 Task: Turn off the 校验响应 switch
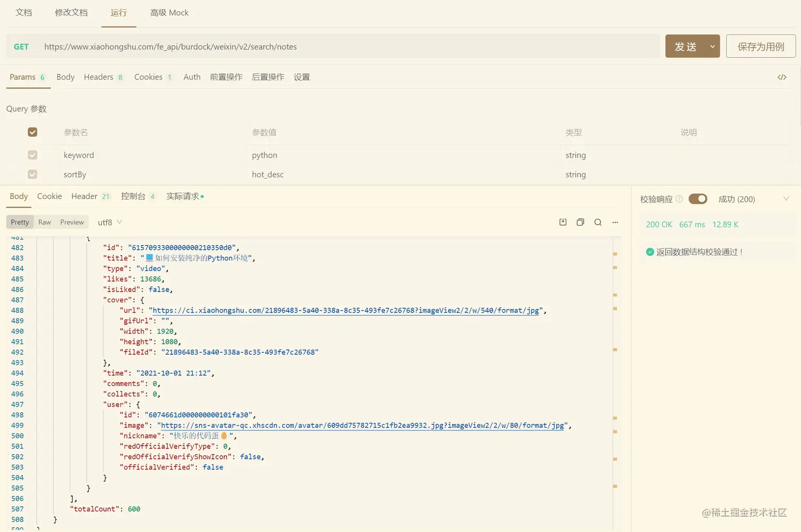click(698, 199)
